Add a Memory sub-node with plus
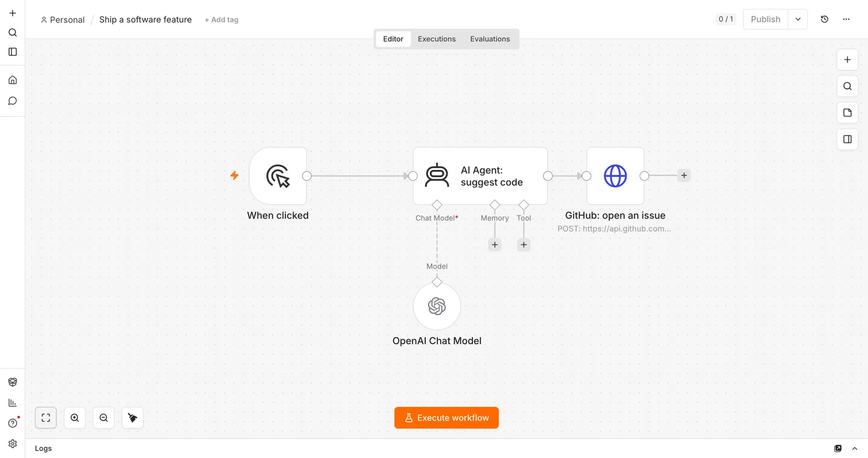The image size is (868, 458). tap(495, 245)
